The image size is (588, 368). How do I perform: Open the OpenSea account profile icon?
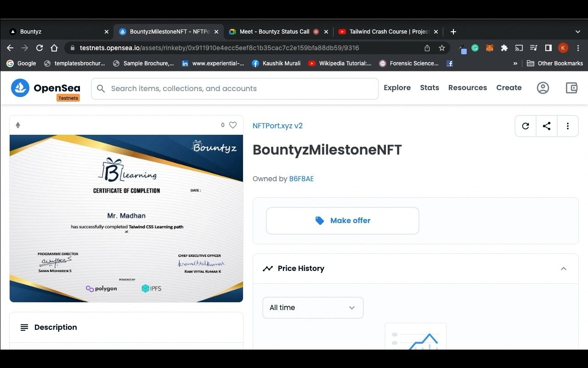[543, 88]
